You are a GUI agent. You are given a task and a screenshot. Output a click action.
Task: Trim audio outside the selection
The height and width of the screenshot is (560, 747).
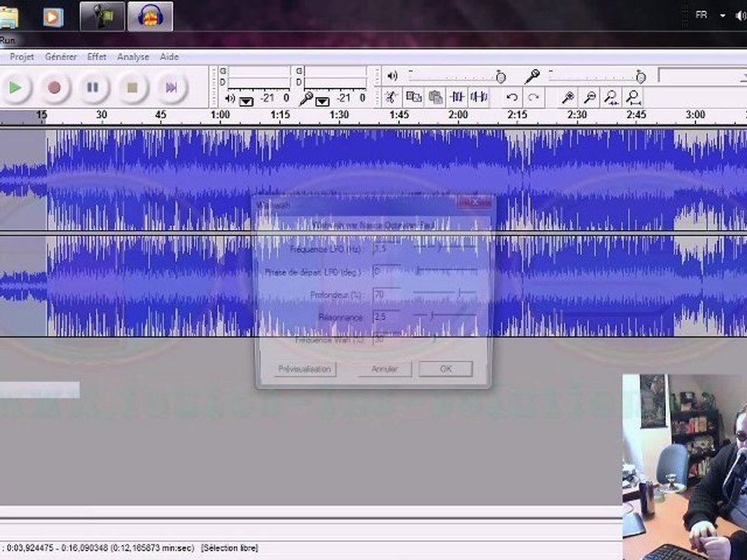pos(458,97)
